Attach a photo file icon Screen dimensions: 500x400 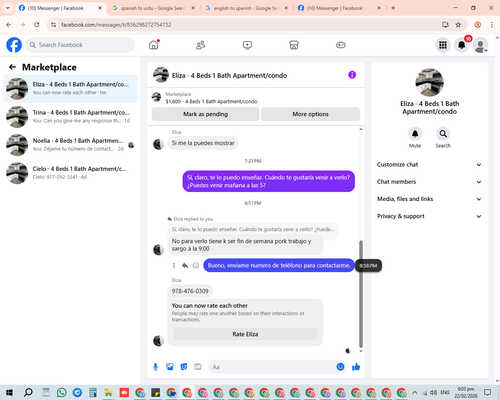coord(170,367)
